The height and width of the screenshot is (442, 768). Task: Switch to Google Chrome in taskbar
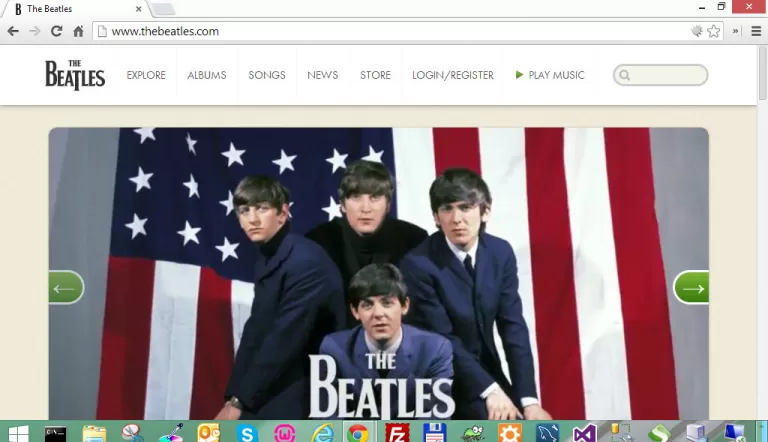click(x=358, y=433)
